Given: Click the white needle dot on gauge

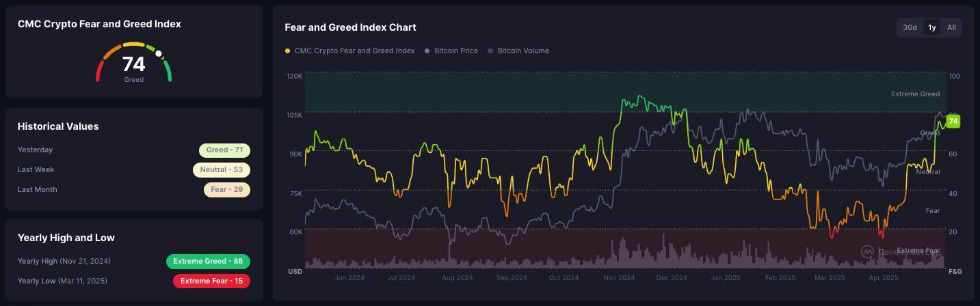Looking at the screenshot, I should click(x=159, y=53).
